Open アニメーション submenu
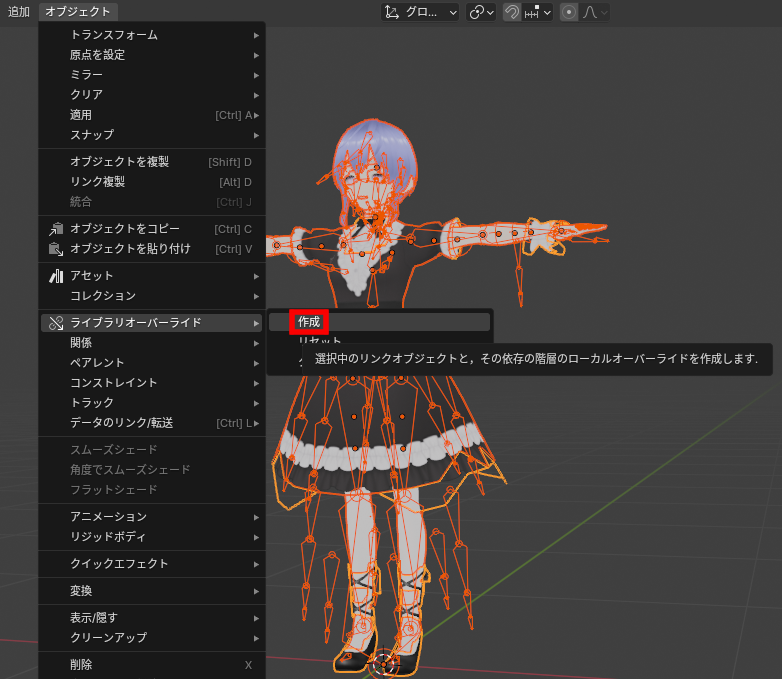The width and height of the screenshot is (782, 679). pos(152,517)
